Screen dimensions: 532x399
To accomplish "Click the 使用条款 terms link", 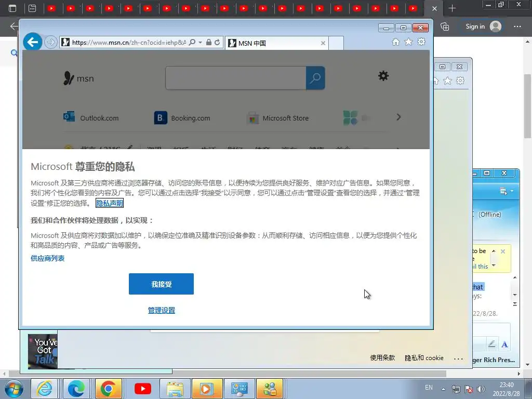I will [x=382, y=357].
